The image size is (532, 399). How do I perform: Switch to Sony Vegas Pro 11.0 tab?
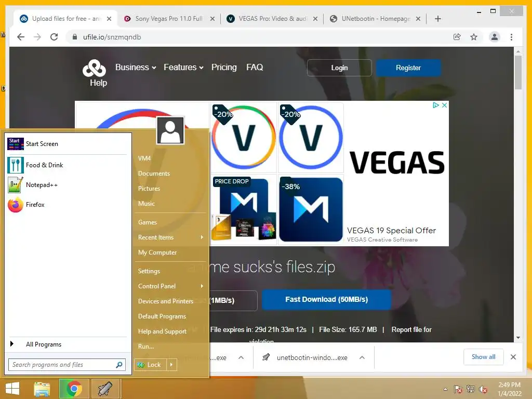169,19
